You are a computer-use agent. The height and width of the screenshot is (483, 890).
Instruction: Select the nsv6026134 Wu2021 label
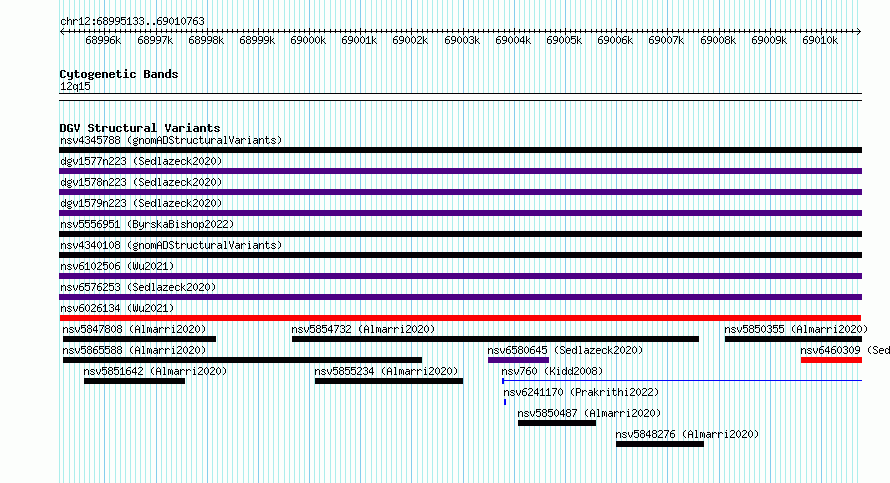(117, 308)
